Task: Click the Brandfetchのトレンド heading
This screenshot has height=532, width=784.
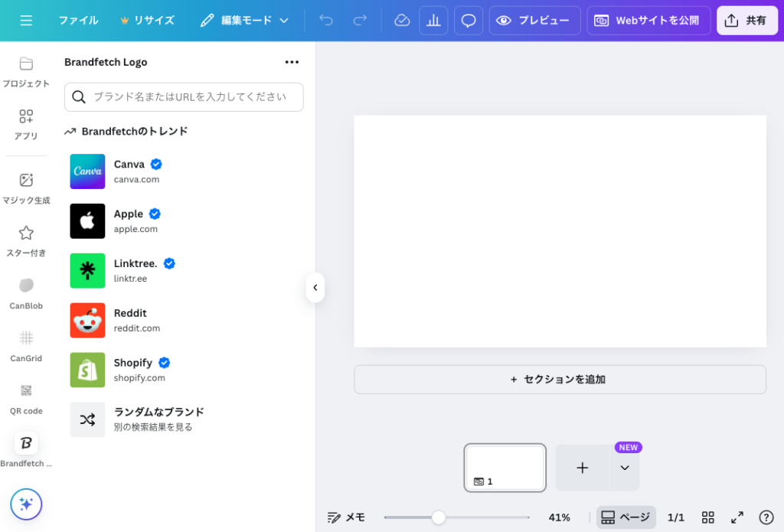Action: pyautogui.click(x=135, y=132)
